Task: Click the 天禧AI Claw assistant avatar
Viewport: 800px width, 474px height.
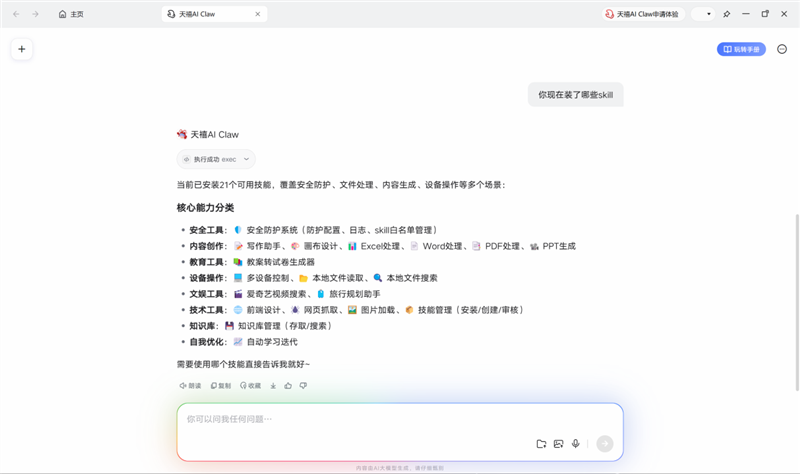Action: [182, 134]
